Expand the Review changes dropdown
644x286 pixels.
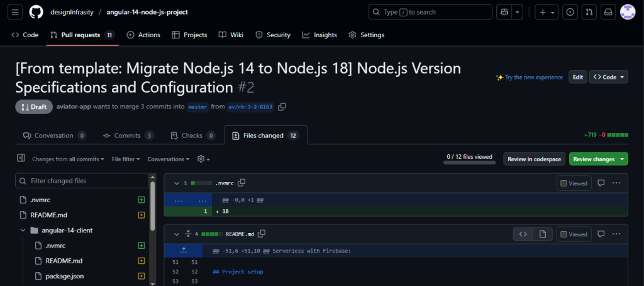coord(623,159)
